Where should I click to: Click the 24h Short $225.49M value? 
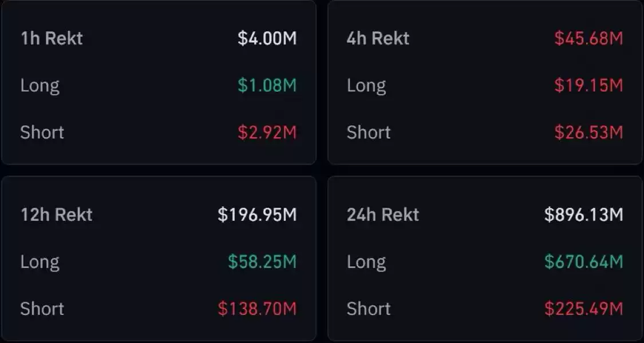(584, 309)
